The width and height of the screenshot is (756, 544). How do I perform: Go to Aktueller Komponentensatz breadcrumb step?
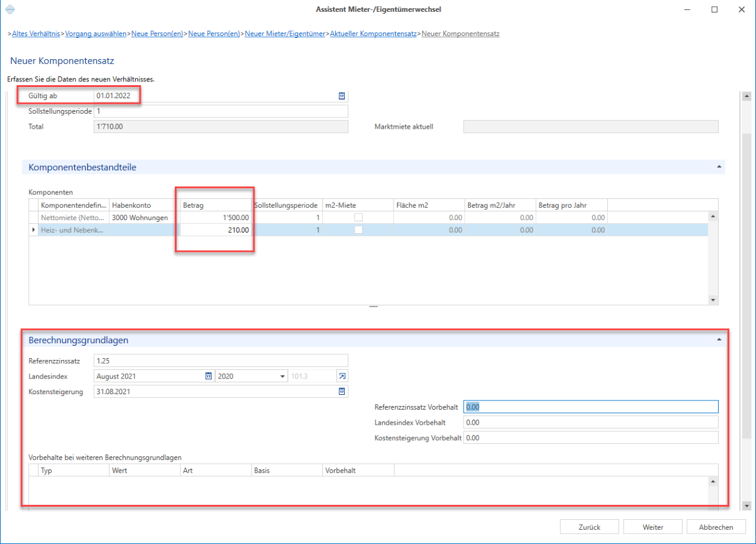373,34
